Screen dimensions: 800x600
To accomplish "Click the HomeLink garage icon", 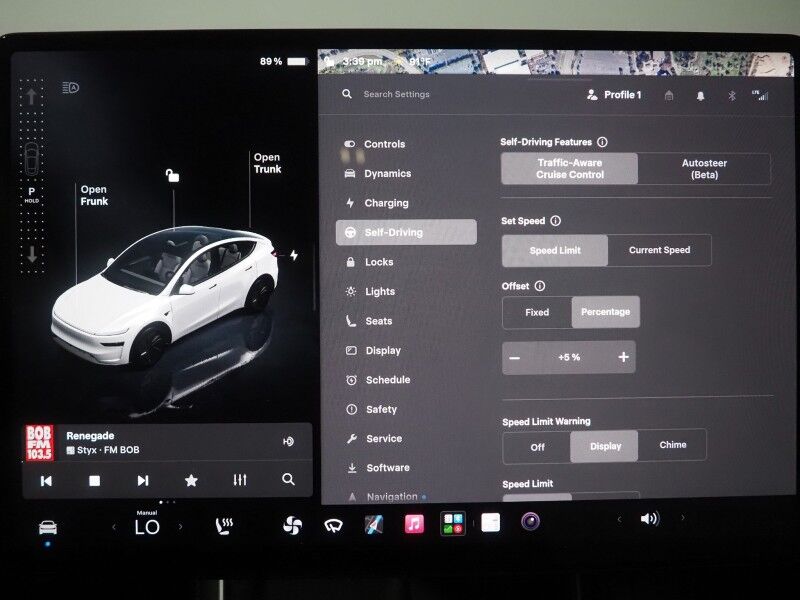I will pyautogui.click(x=669, y=95).
